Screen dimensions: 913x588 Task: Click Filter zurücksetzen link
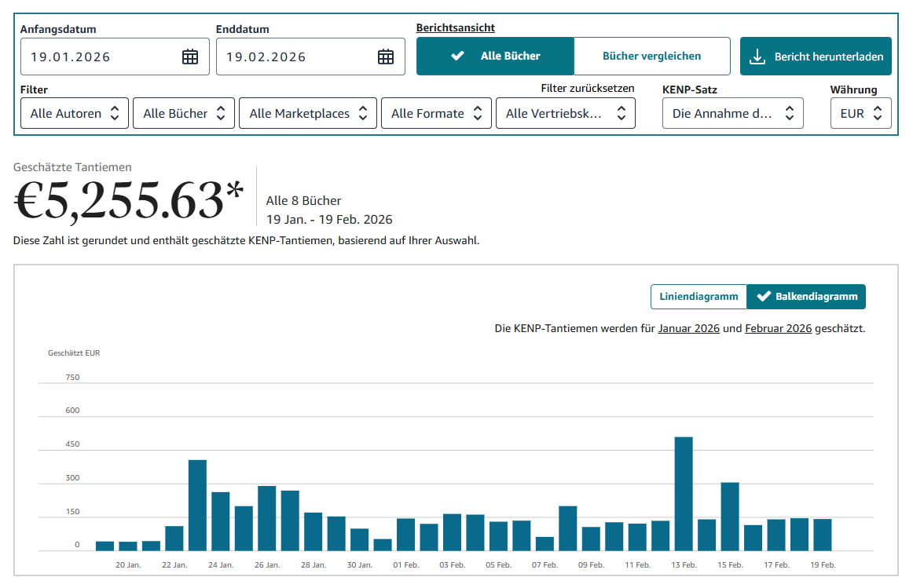click(588, 89)
